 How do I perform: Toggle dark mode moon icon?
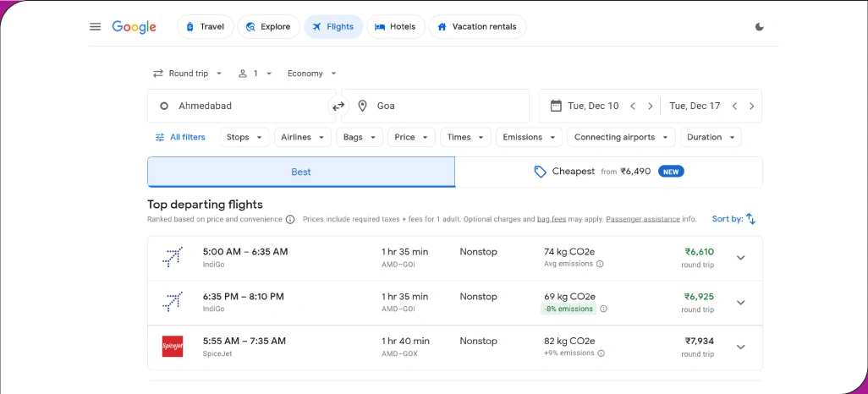pos(760,26)
